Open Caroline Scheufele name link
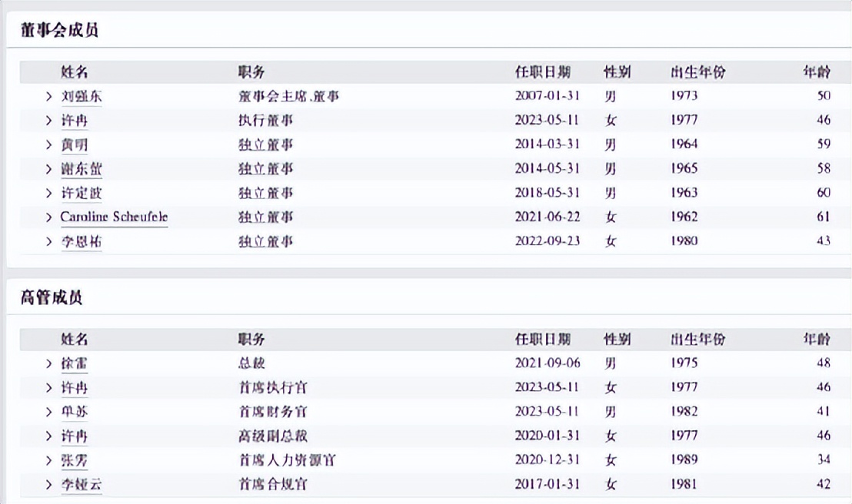This screenshot has width=852, height=504. coord(114,217)
